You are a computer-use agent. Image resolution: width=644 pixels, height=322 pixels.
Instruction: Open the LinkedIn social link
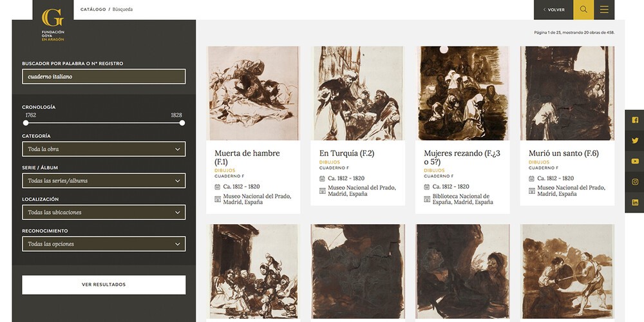click(x=635, y=202)
